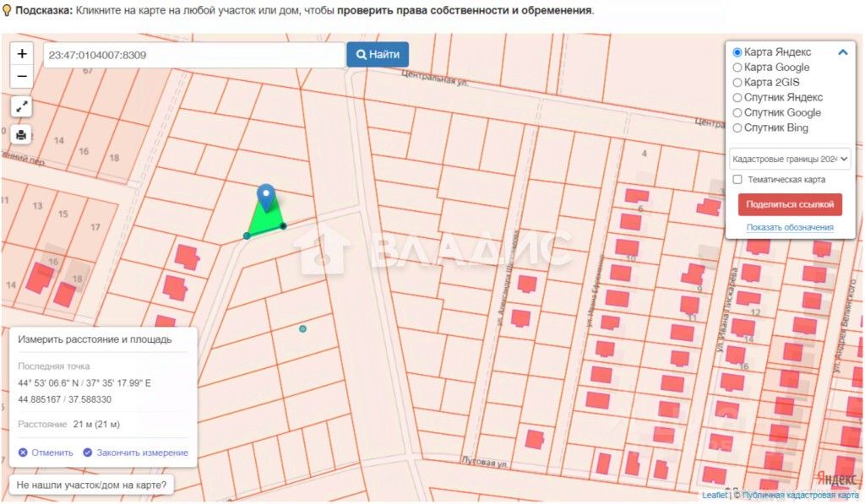This screenshot has height=504, width=865.
Task: Click the right dark measurement point
Action: pyautogui.click(x=283, y=226)
